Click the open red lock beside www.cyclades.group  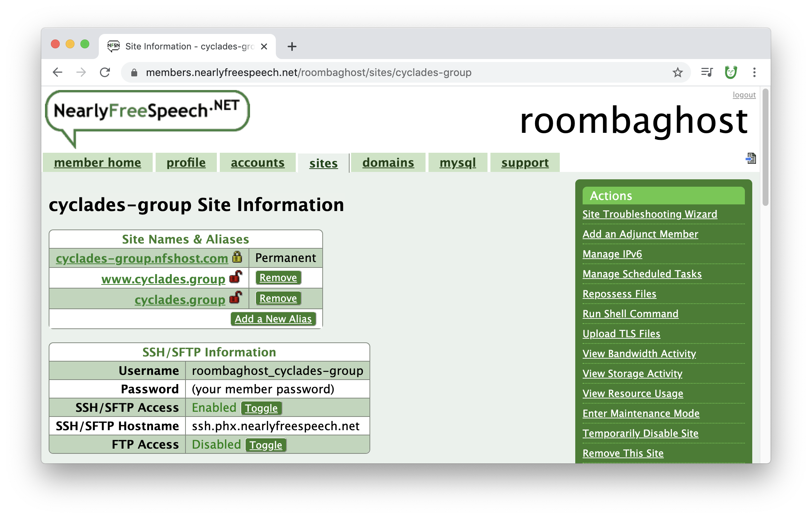(x=236, y=277)
